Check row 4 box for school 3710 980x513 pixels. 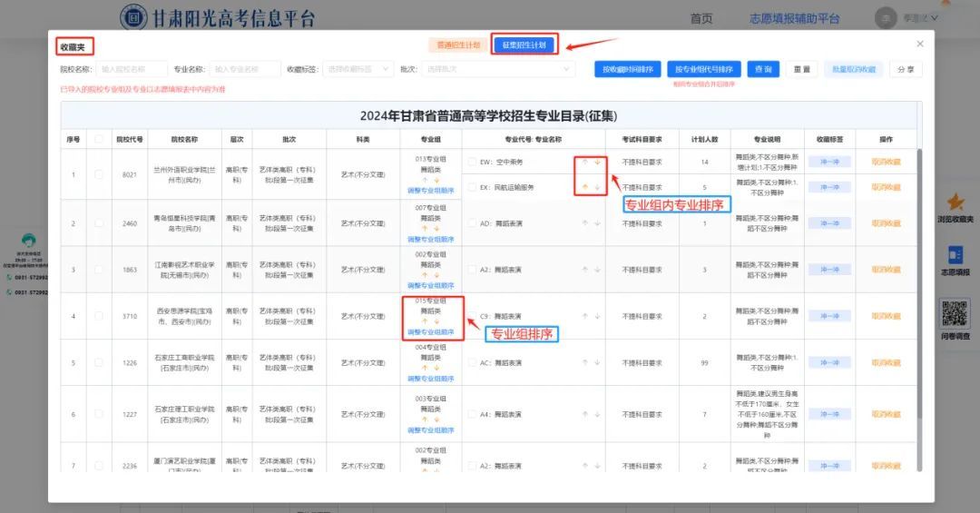(x=99, y=317)
